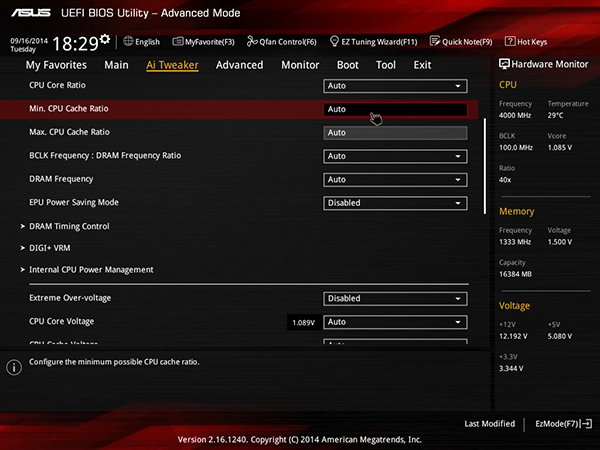
Task: Expand DIGI+ VRM submenu
Action: (x=50, y=248)
